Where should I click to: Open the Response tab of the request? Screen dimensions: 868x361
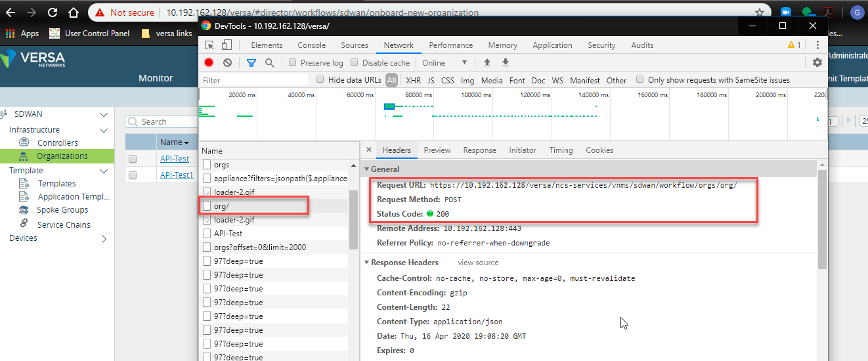pos(480,150)
